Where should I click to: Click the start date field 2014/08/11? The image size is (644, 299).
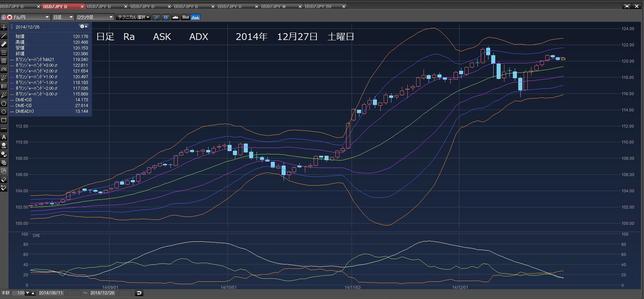point(51,293)
